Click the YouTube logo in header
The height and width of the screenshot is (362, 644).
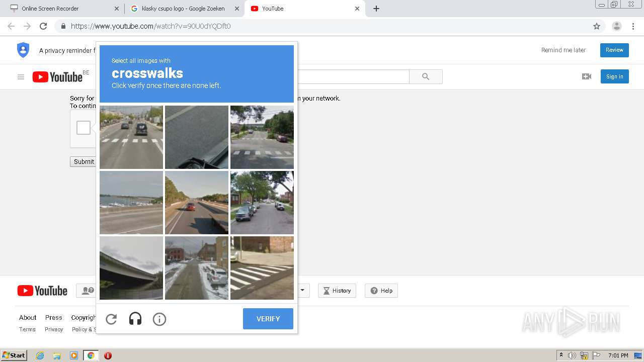pos(57,77)
